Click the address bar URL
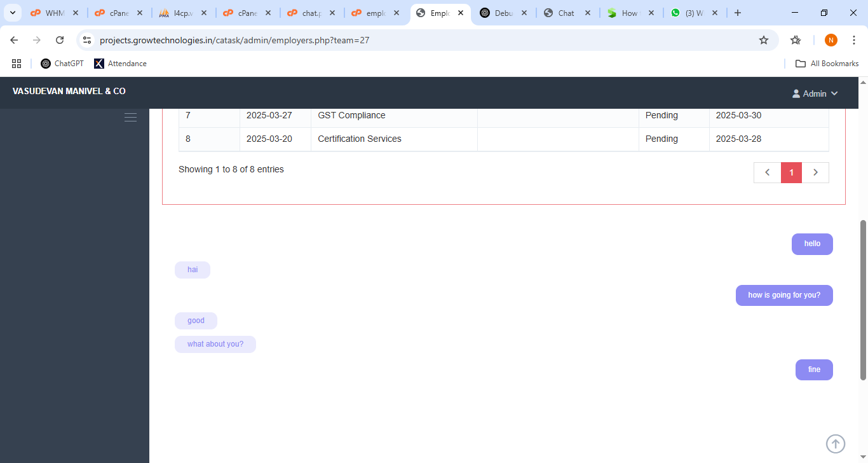The width and height of the screenshot is (868, 463). click(234, 40)
